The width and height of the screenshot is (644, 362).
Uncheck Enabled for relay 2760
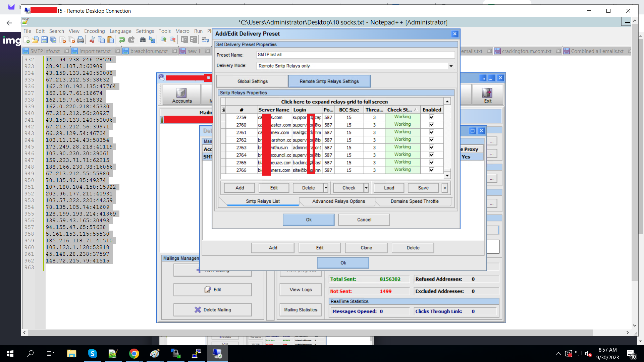click(432, 125)
